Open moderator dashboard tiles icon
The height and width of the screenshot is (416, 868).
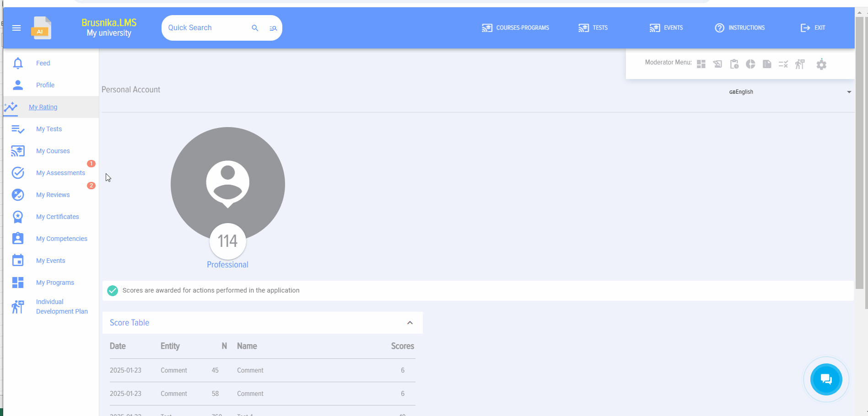pyautogui.click(x=701, y=64)
